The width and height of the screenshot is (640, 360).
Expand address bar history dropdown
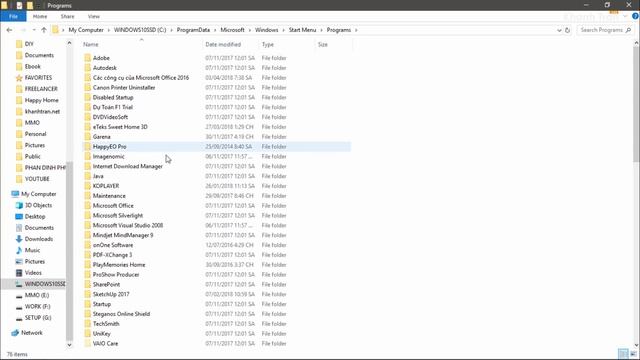[559, 30]
